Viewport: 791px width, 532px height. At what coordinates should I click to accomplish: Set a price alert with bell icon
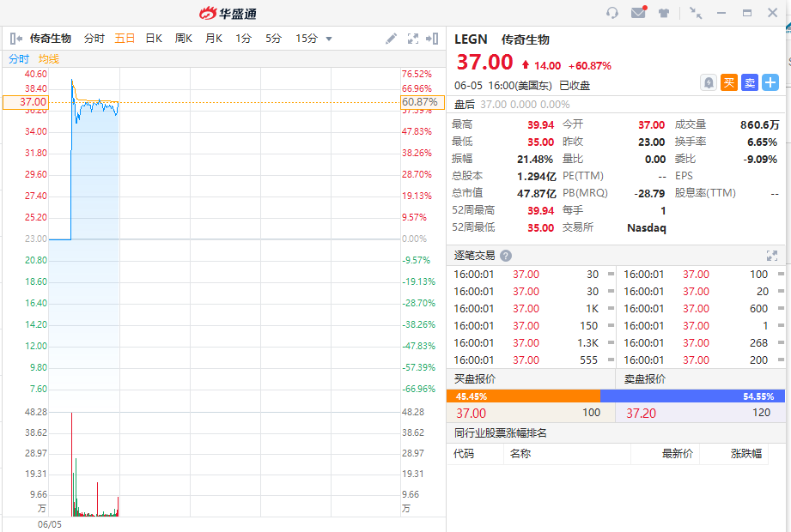click(709, 82)
